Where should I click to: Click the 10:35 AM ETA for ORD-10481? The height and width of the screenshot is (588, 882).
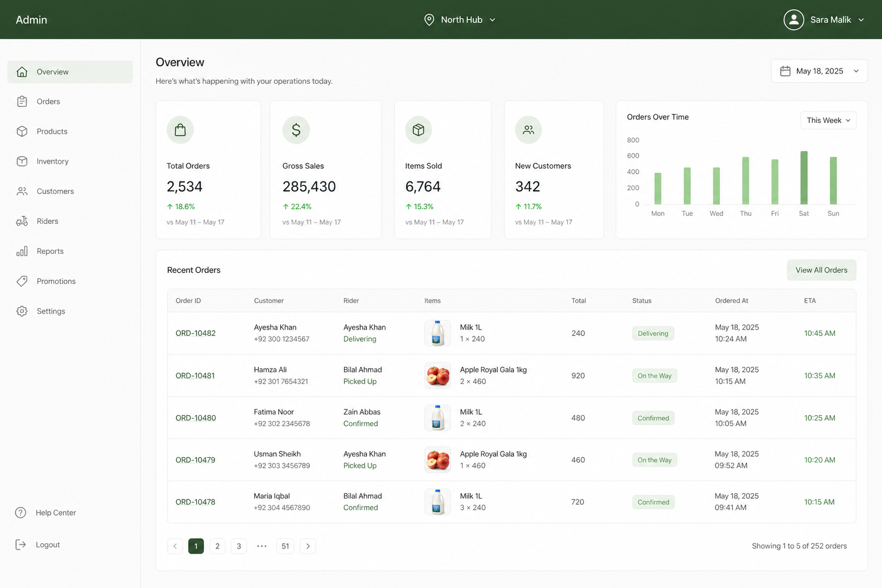(819, 376)
